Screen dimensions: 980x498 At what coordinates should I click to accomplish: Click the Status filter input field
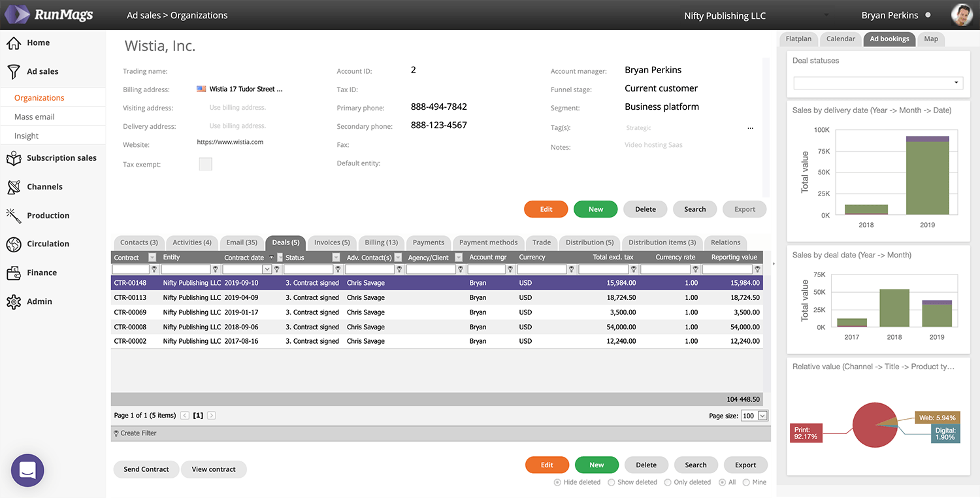point(308,269)
